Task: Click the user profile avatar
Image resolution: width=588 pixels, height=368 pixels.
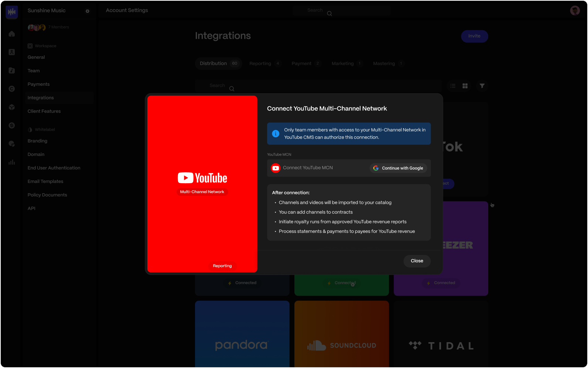Action: (575, 10)
